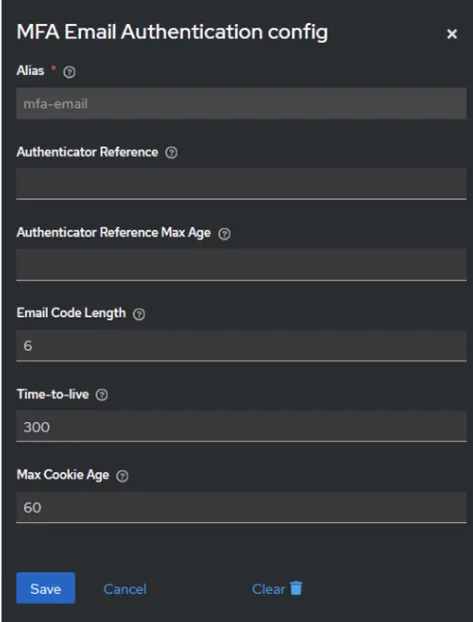The height and width of the screenshot is (622, 473).
Task: Click the Max Cookie Age label text
Action: tap(63, 475)
